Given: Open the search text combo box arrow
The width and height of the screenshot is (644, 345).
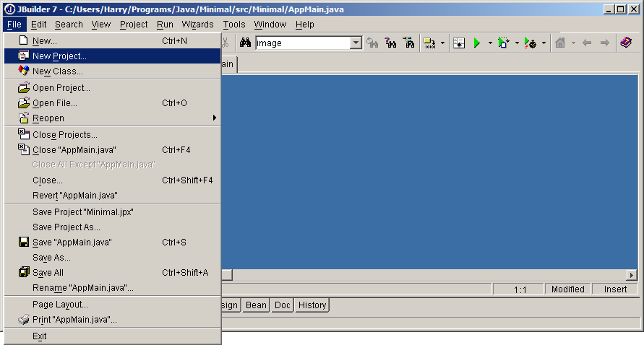Looking at the screenshot, I should tap(356, 43).
